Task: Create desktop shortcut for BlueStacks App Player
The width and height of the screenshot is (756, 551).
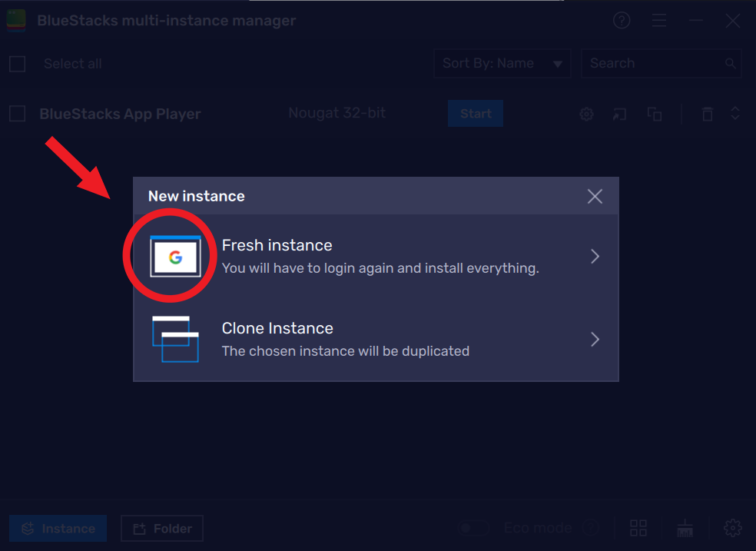Action: click(x=619, y=115)
